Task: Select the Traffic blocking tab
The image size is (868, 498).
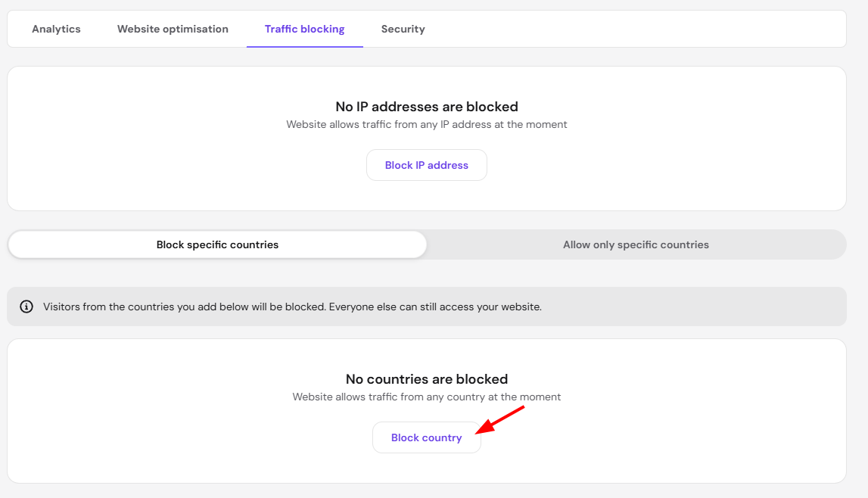Action: coord(304,29)
